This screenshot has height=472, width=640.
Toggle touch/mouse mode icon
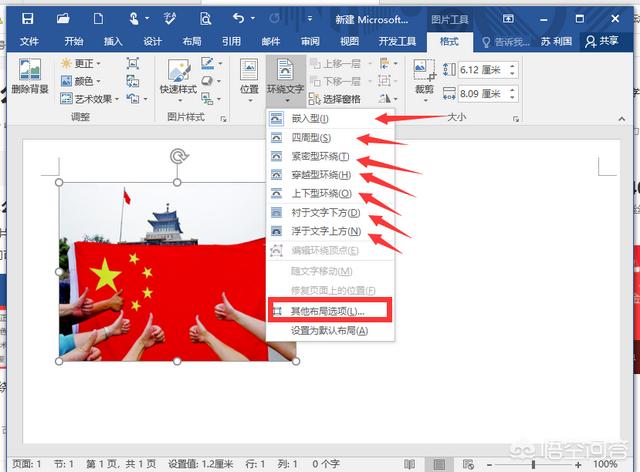pos(133,19)
